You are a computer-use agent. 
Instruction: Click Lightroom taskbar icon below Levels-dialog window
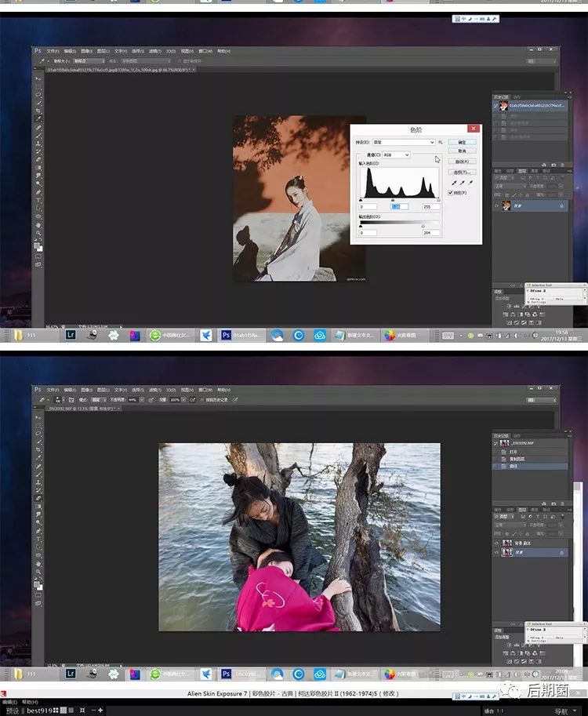[71, 335]
